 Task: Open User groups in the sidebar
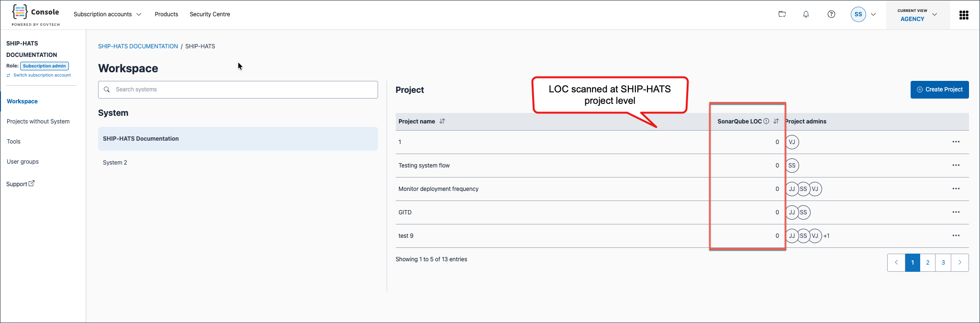click(22, 162)
